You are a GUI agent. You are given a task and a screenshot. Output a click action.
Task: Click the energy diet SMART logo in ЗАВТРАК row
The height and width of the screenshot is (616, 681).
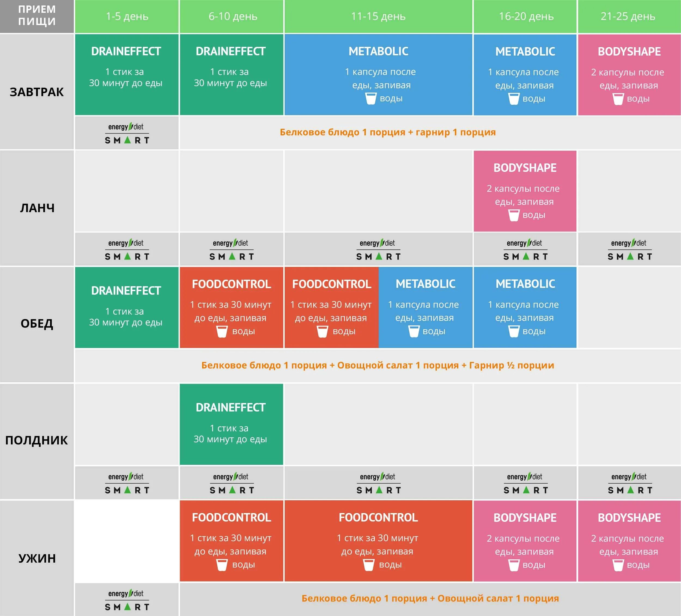pyautogui.click(x=127, y=133)
